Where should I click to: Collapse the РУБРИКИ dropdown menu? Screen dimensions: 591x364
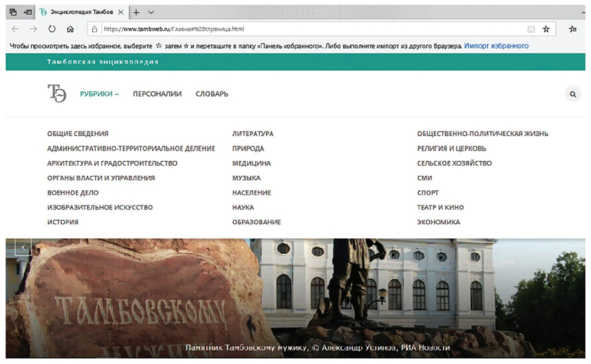[99, 94]
